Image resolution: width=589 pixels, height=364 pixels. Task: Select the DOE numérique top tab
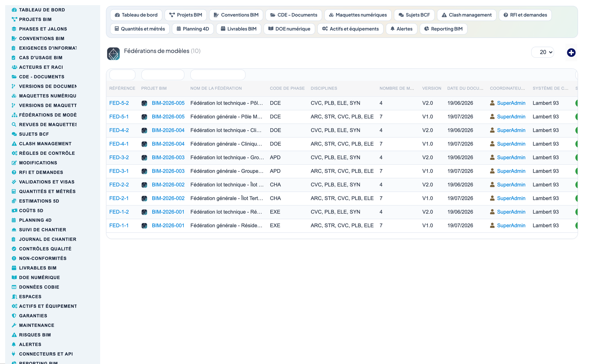click(289, 29)
